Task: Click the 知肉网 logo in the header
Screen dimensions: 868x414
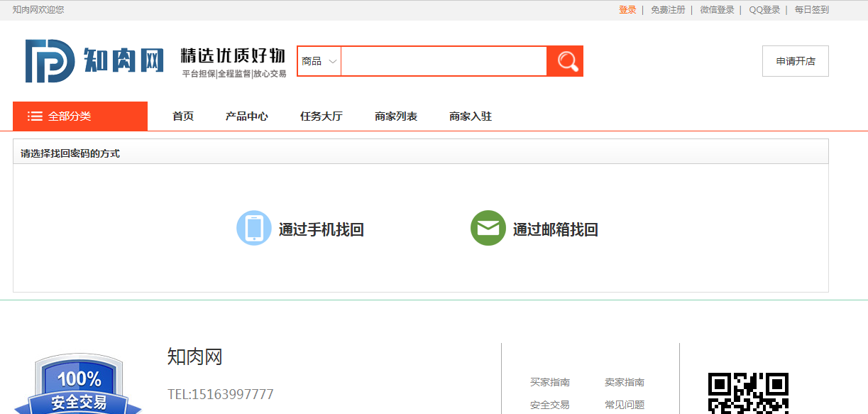Action: point(94,61)
